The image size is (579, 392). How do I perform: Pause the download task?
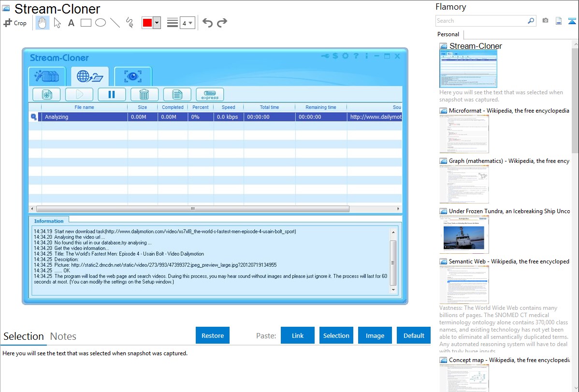112,95
